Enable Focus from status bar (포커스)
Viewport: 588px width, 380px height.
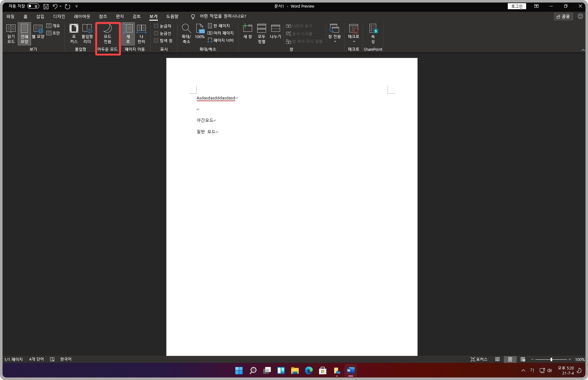479,359
